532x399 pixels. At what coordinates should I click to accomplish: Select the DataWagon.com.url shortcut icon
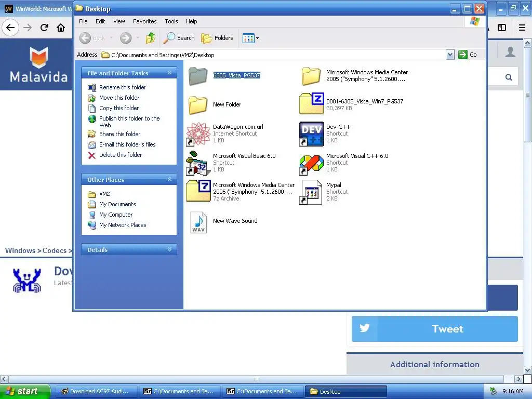198,134
